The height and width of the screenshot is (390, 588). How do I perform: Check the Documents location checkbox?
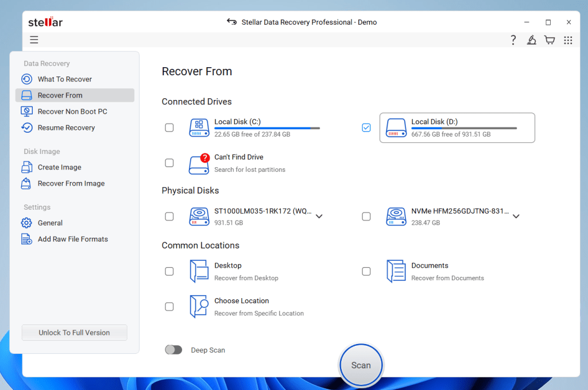[x=366, y=271]
